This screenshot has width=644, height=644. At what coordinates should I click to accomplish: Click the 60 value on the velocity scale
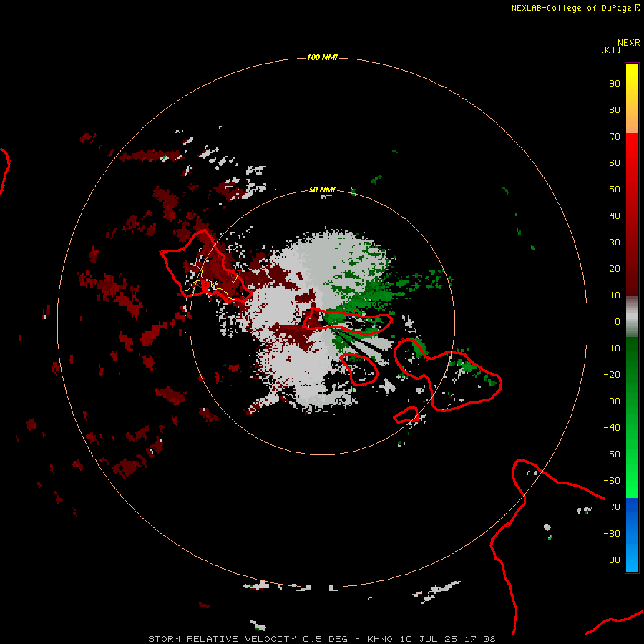click(x=615, y=162)
